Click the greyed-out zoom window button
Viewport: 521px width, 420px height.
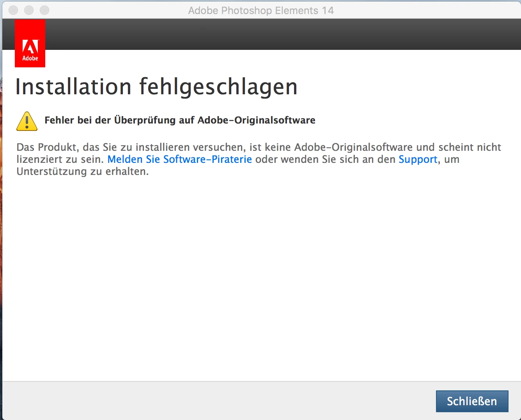[44, 10]
